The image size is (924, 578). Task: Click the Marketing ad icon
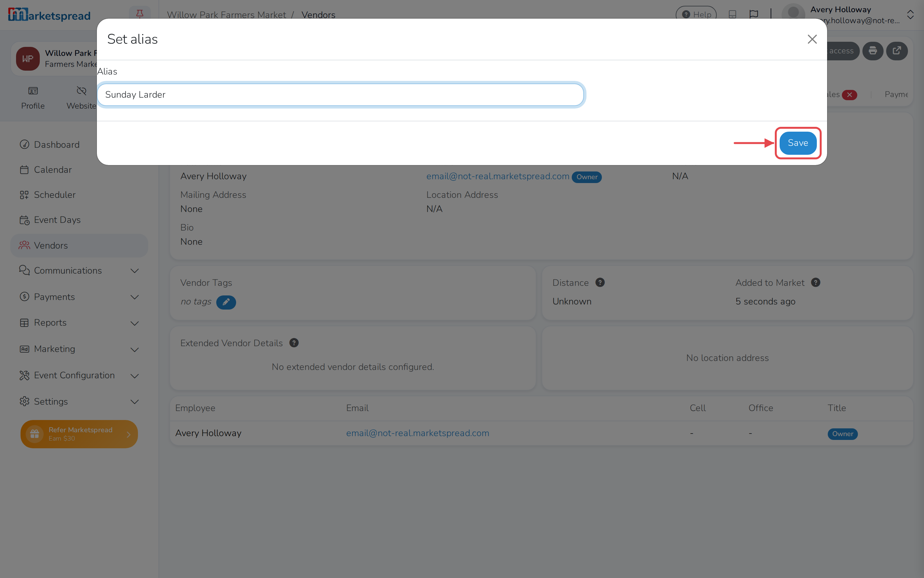click(x=24, y=349)
